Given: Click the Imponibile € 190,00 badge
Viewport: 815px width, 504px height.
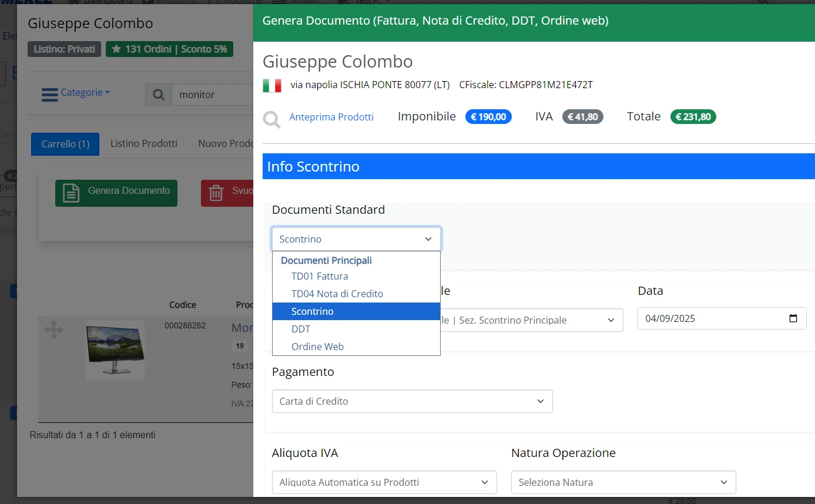Looking at the screenshot, I should (488, 117).
